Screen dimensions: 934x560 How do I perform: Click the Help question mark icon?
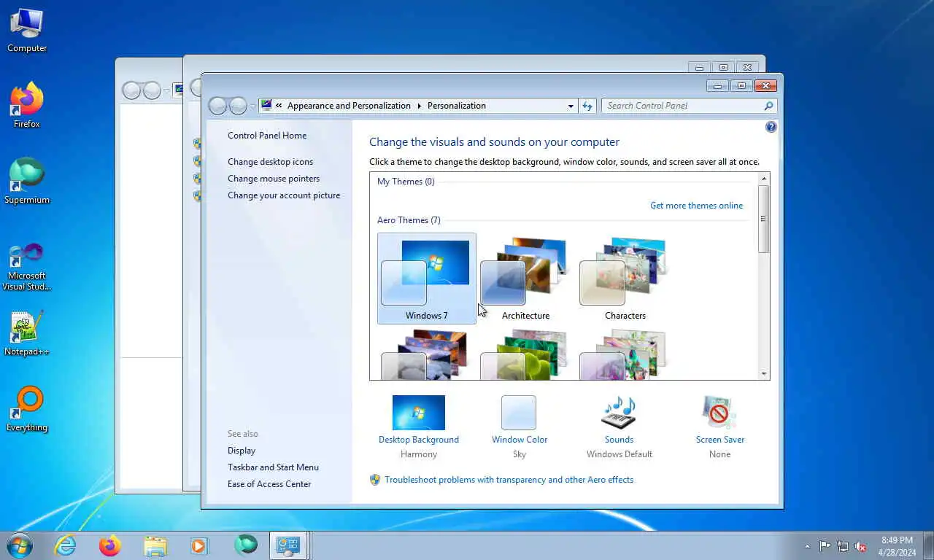[x=771, y=127]
